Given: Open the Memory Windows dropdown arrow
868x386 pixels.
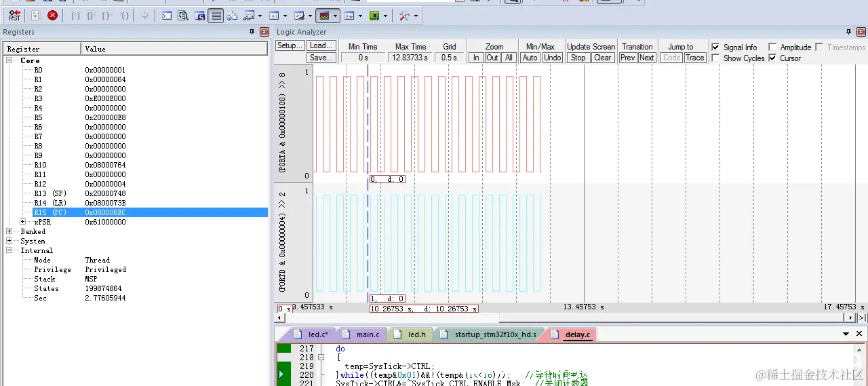Looking at the screenshot, I should (x=285, y=16).
